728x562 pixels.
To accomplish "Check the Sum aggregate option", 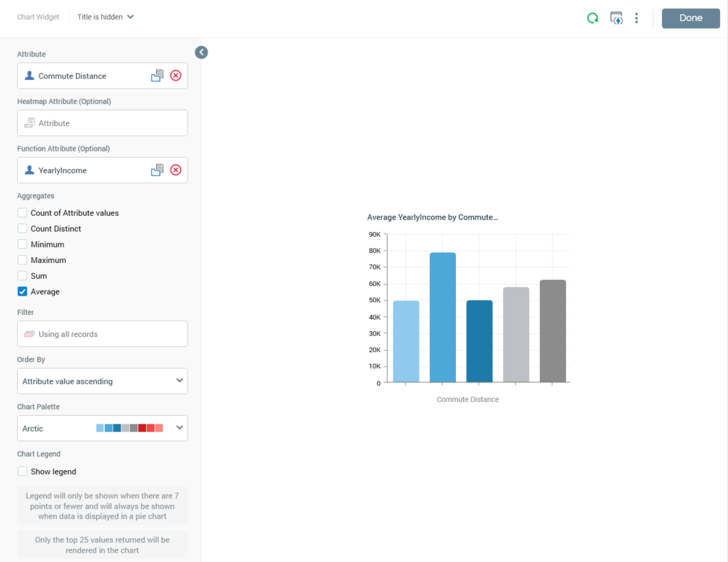I will 23,276.
